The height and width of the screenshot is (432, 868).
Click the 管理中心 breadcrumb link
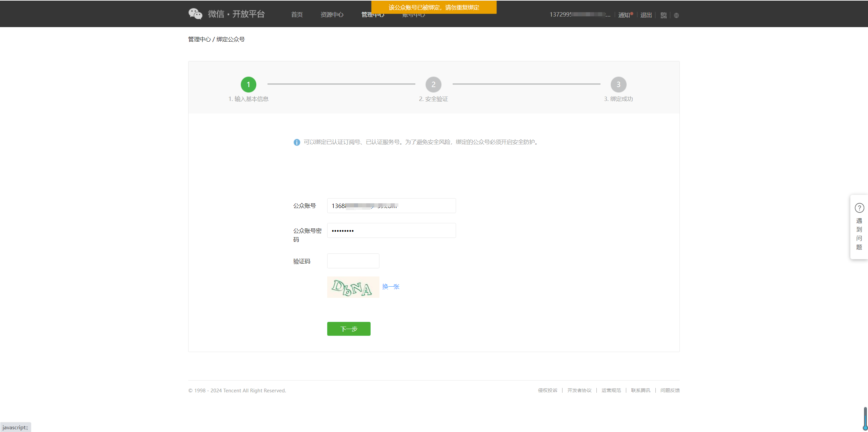click(x=199, y=39)
